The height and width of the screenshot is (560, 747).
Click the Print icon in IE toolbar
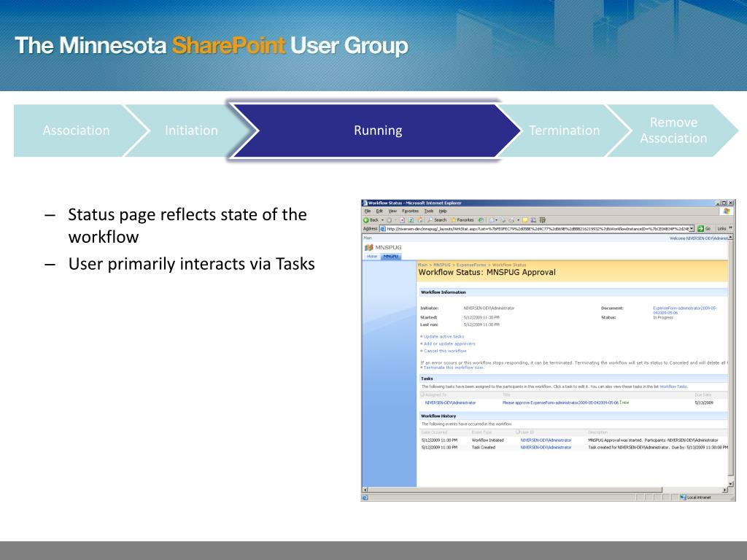pos(511,220)
